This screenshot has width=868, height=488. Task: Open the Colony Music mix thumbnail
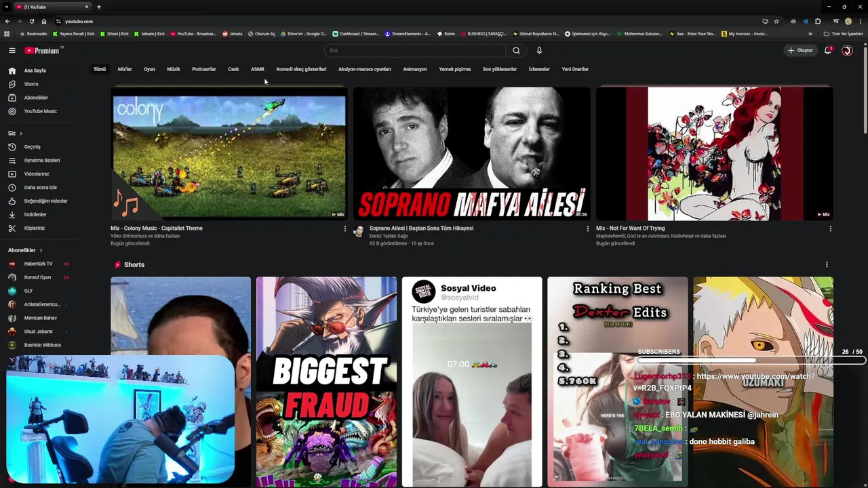[229, 153]
